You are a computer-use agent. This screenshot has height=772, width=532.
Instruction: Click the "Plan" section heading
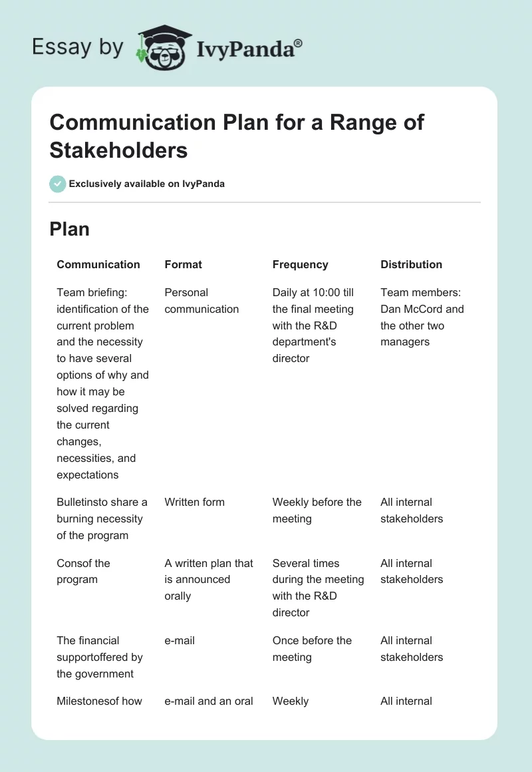69,230
